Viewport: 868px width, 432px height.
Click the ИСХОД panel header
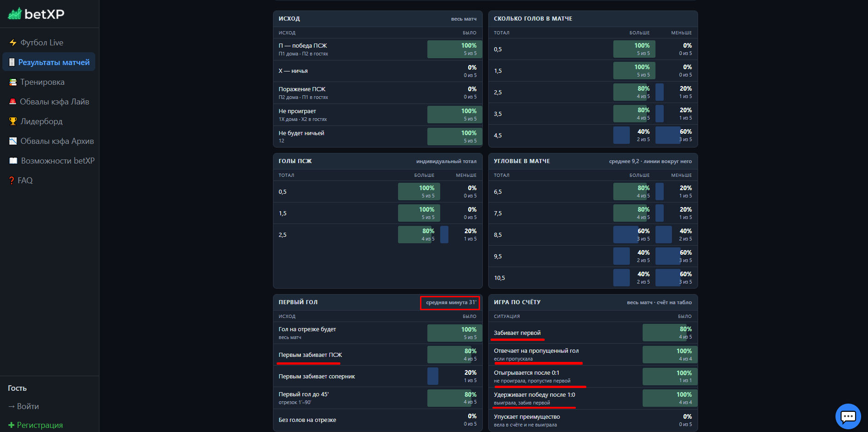click(378, 19)
